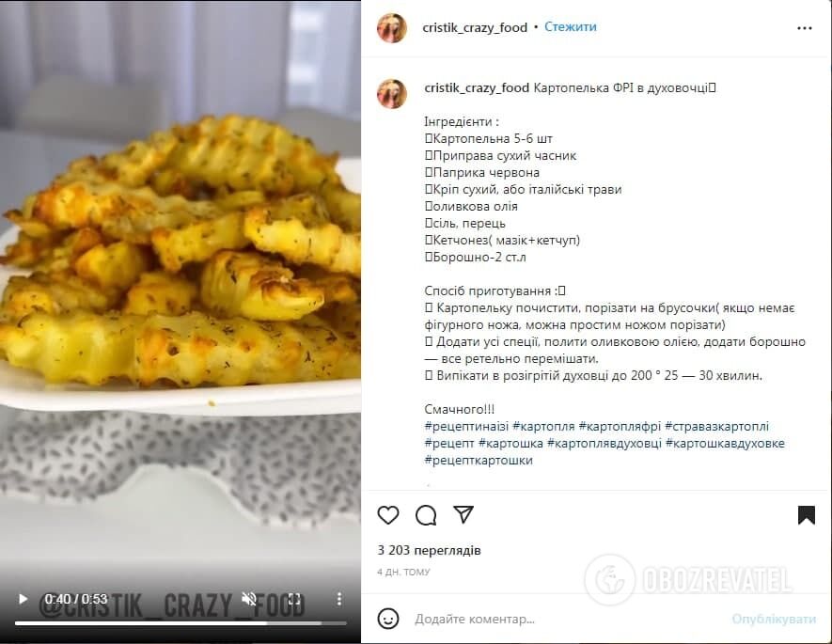This screenshot has width=832, height=644.
Task: Open video player more-options menu
Action: point(338,599)
